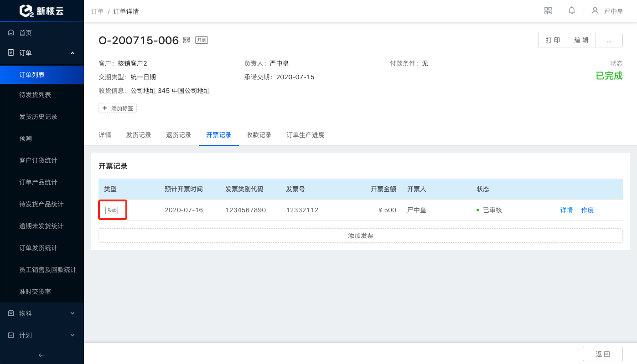637x364 pixels.
Task: Click the 预计开票时间 column header
Action: coord(184,189)
